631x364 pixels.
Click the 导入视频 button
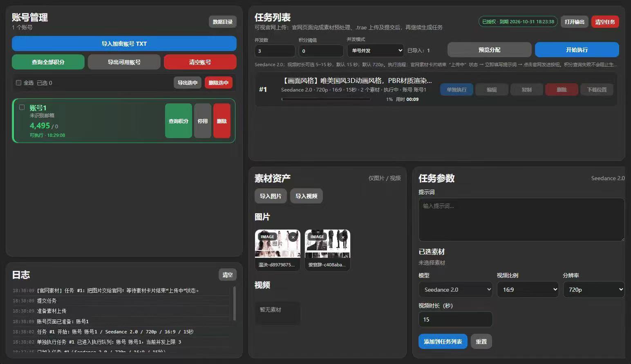coord(307,196)
